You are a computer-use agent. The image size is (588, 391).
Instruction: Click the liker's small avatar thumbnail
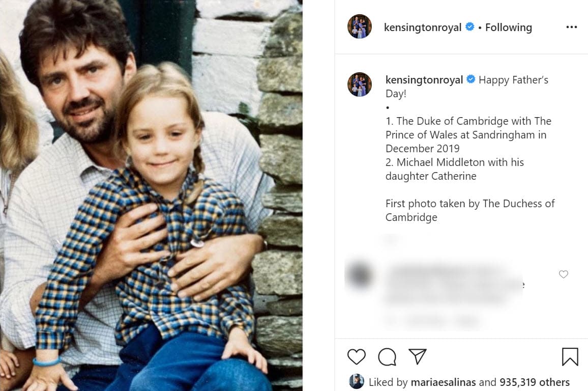[x=357, y=382]
